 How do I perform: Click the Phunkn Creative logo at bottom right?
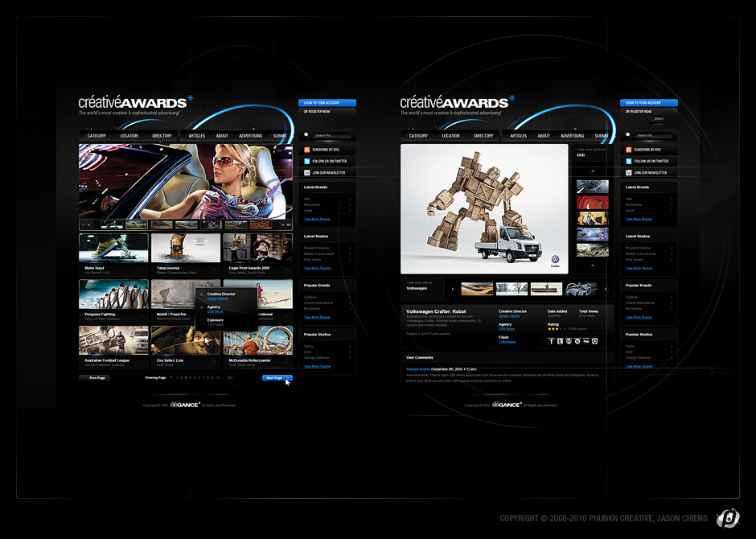tap(728, 518)
